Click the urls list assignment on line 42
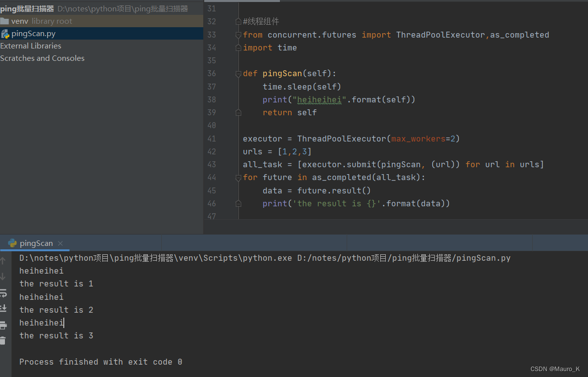Image resolution: width=588 pixels, height=377 pixels. [277, 151]
